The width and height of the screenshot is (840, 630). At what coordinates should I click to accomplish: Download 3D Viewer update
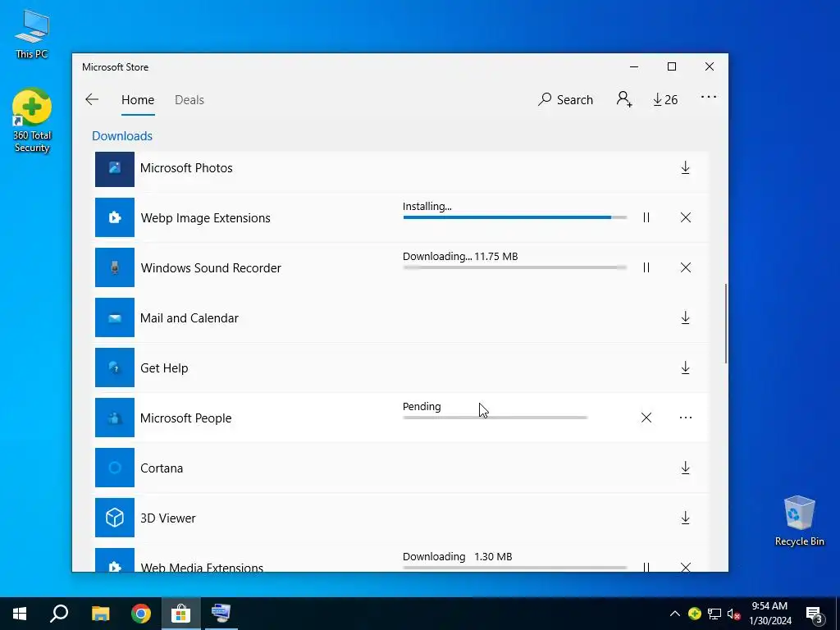tap(685, 518)
